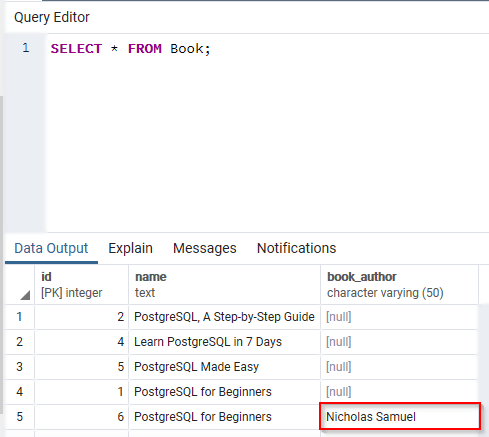The width and height of the screenshot is (489, 437).
Task: Select the name column header
Action: pyautogui.click(x=225, y=285)
